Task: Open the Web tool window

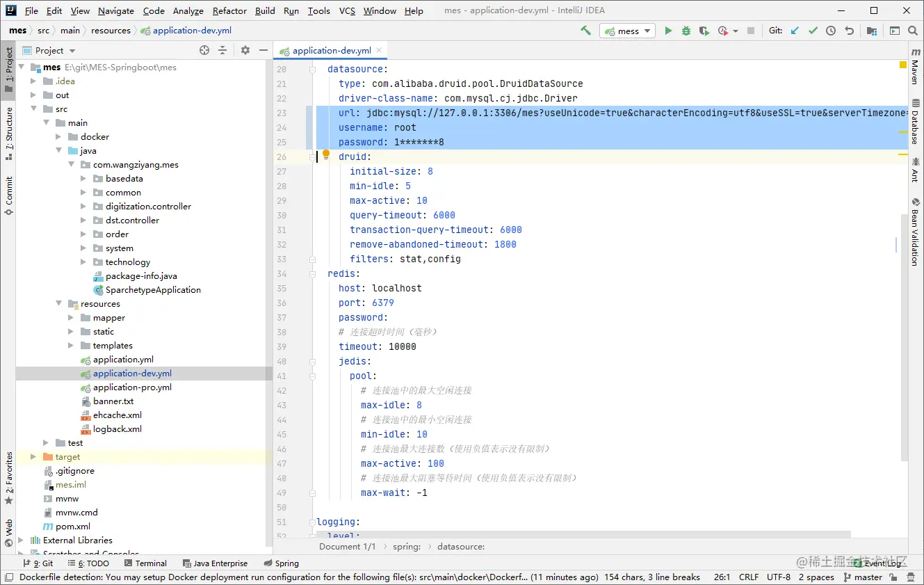Action: [8, 534]
